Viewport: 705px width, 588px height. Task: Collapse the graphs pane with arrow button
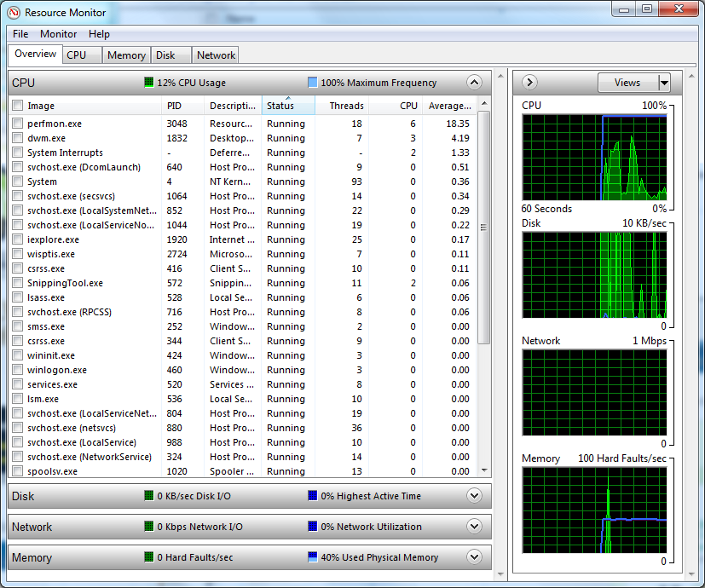529,83
